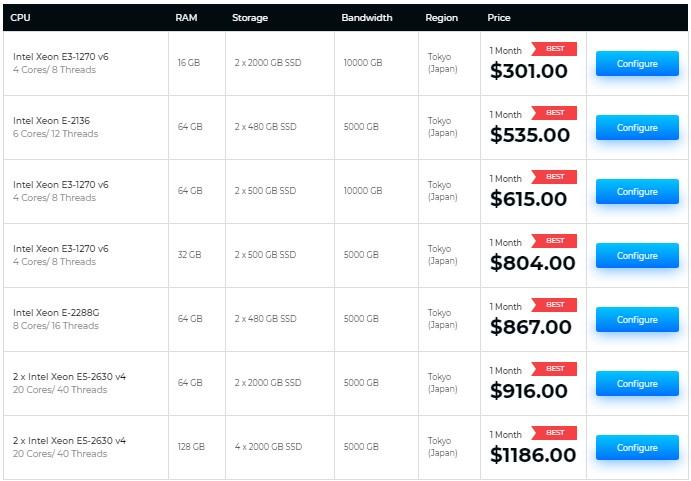Click the Storage column header
691x481 pixels.
point(249,18)
